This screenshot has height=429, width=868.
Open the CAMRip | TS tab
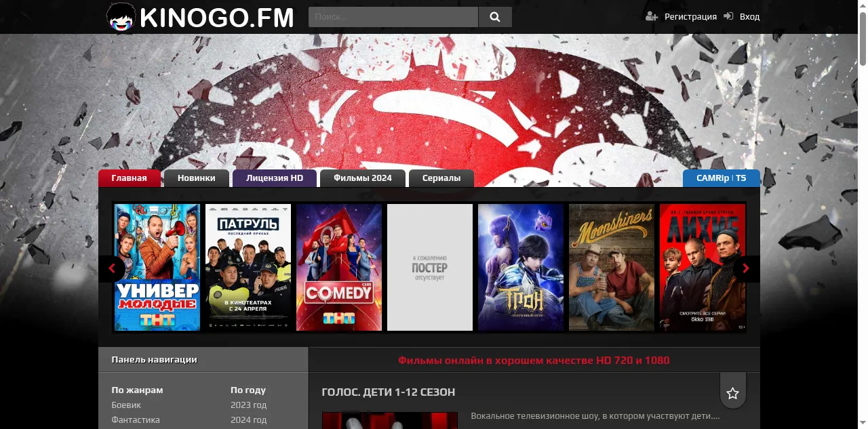click(722, 178)
